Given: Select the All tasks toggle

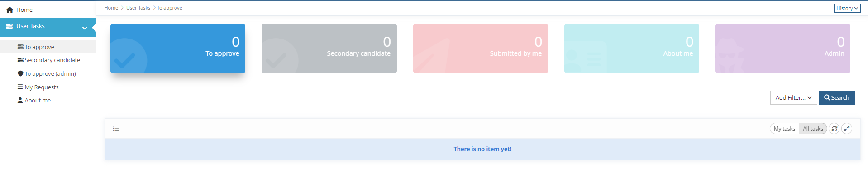Looking at the screenshot, I should [813, 129].
